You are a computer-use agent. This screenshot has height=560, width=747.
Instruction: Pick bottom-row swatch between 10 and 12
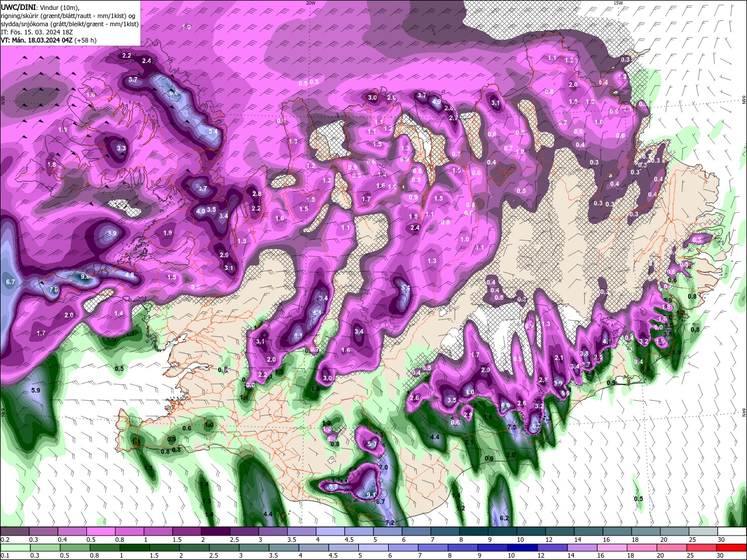coord(522,548)
